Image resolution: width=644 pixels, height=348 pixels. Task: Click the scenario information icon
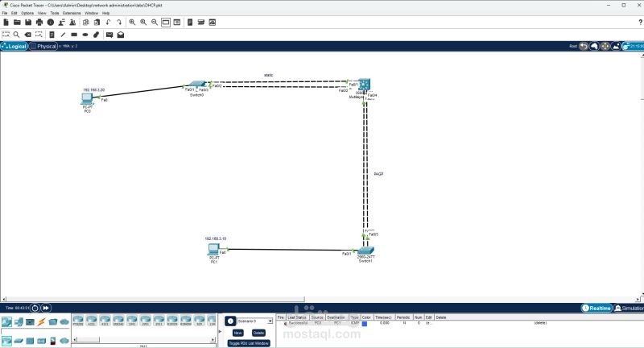230,321
